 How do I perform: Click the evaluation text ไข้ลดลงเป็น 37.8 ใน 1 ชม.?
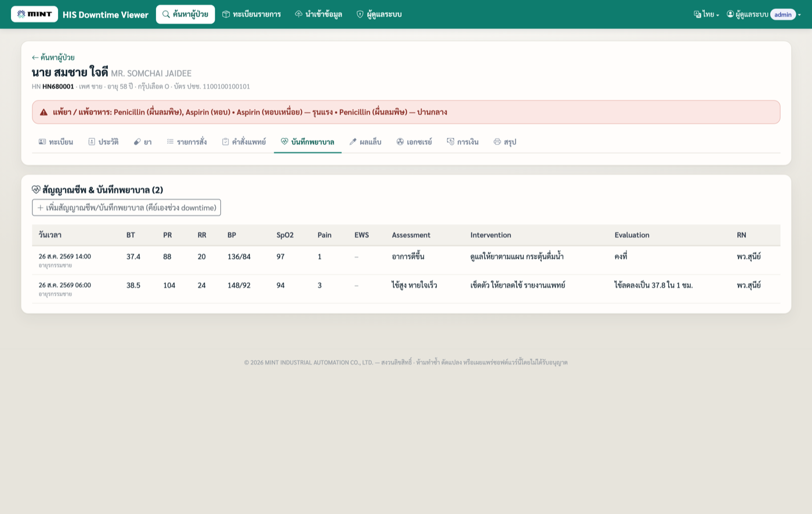[x=654, y=285]
